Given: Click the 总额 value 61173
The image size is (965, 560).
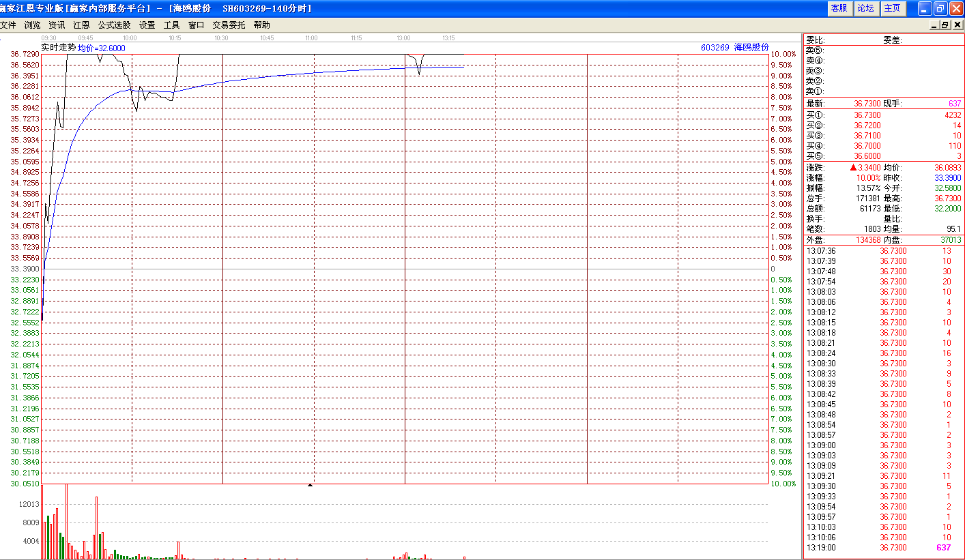Looking at the screenshot, I should click(870, 209).
